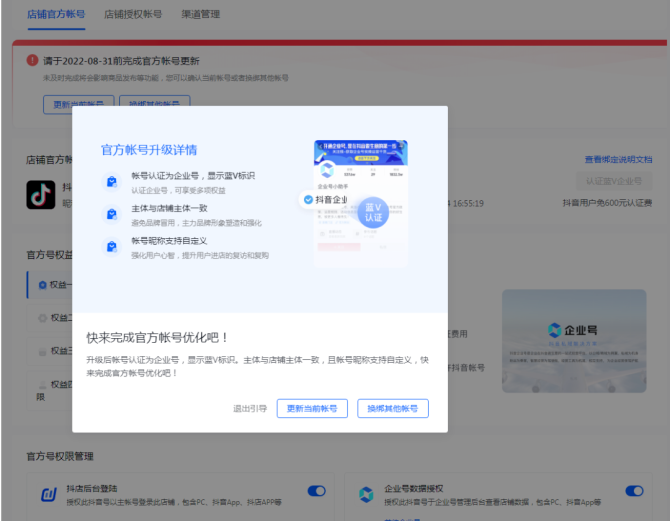Image resolution: width=670 pixels, height=521 pixels.
Task: Click the 权益二 row icon
Action: [42, 318]
